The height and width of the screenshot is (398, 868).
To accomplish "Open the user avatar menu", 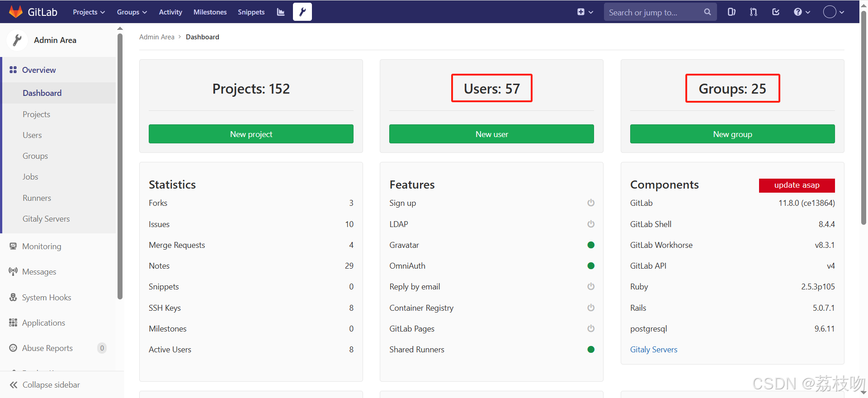I will tap(834, 12).
